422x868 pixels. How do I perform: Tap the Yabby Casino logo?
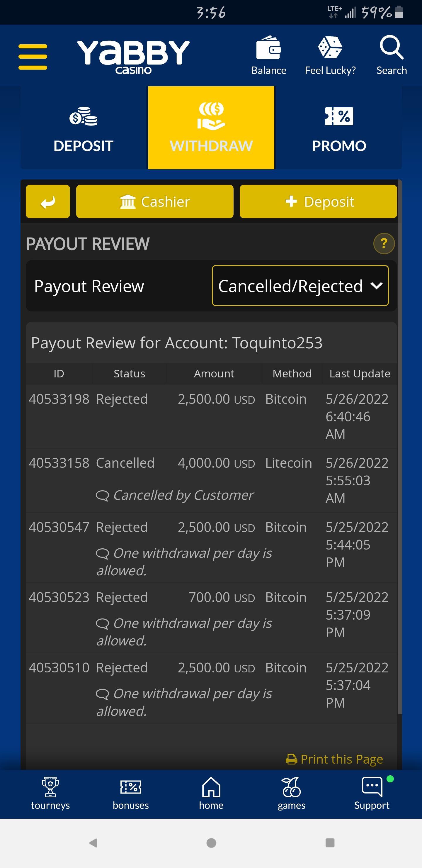[x=133, y=56]
